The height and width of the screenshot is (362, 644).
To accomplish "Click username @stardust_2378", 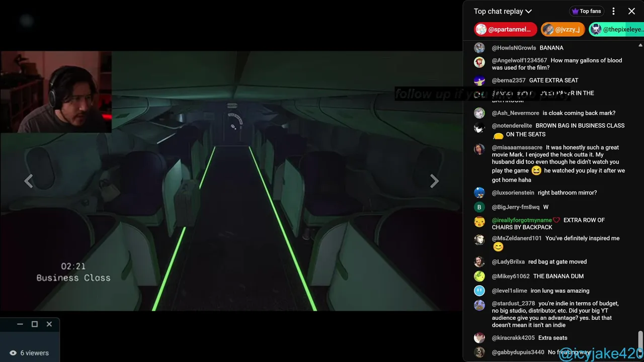I will [x=513, y=304].
